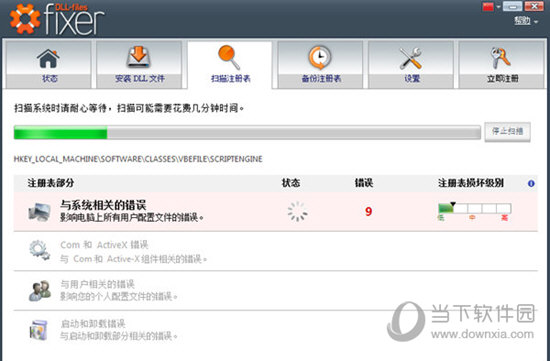Open the 立即注册 tab

(502, 65)
